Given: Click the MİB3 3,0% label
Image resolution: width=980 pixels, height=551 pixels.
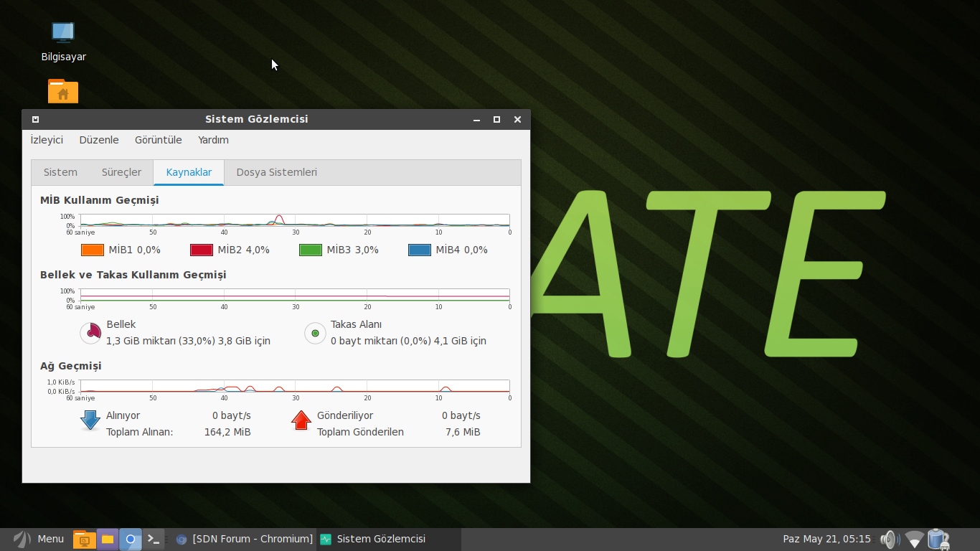Looking at the screenshot, I should (x=353, y=250).
